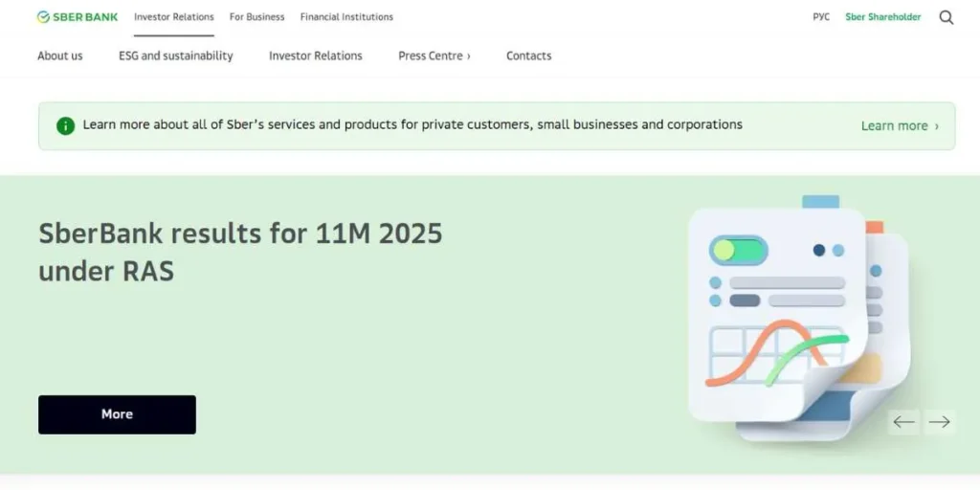
Task: Click the SberBank results for 11M 2025 headline
Action: tap(240, 252)
